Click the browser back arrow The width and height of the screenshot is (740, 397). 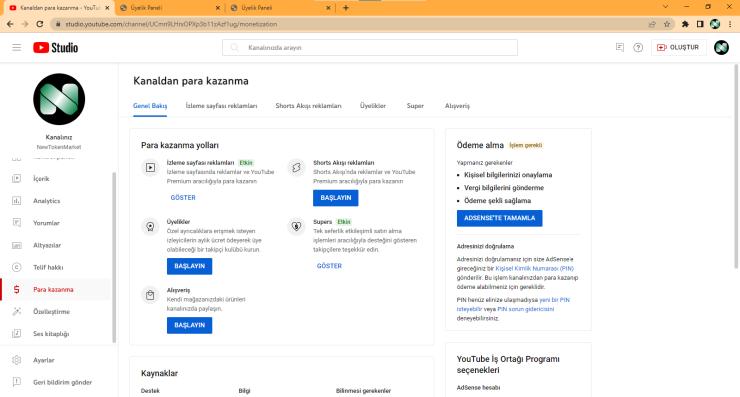coord(10,24)
